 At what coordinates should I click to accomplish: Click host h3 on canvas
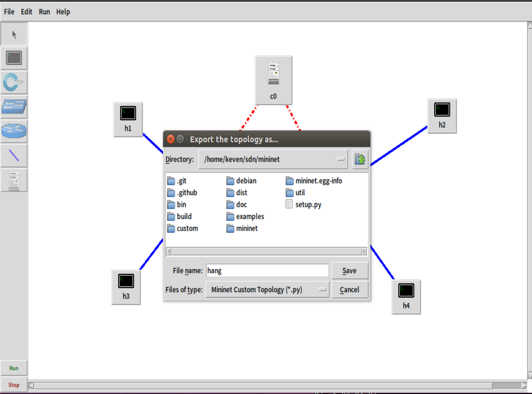click(x=126, y=287)
